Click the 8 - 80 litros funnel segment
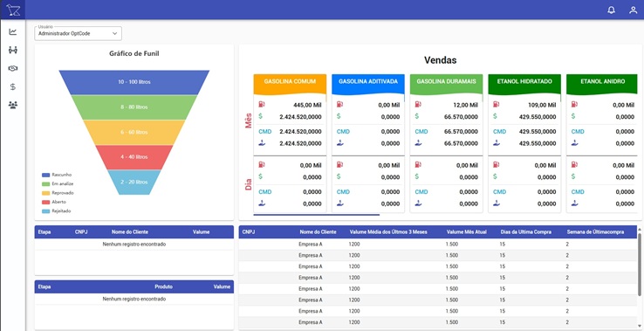 click(134, 107)
